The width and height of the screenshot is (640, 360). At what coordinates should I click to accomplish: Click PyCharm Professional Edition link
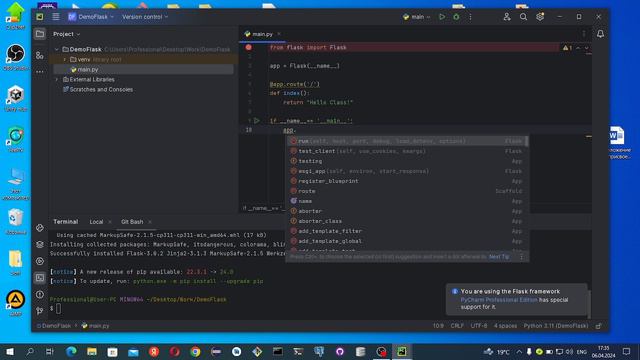499,300
